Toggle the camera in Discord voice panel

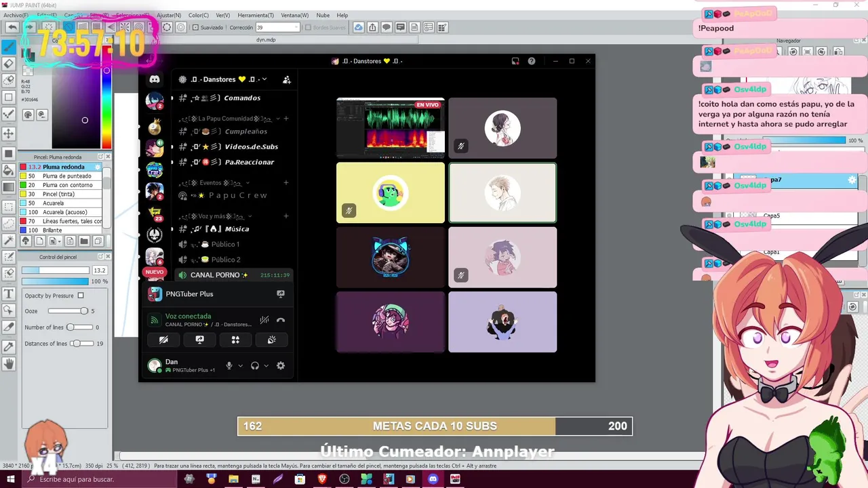(x=163, y=340)
